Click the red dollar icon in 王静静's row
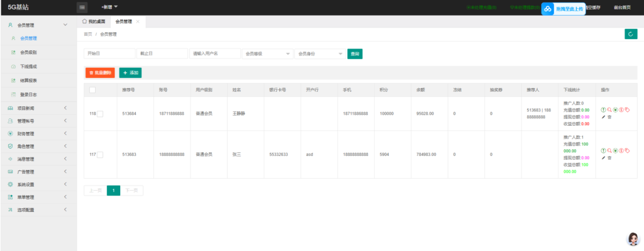This screenshot has height=251, width=644. pos(621,109)
